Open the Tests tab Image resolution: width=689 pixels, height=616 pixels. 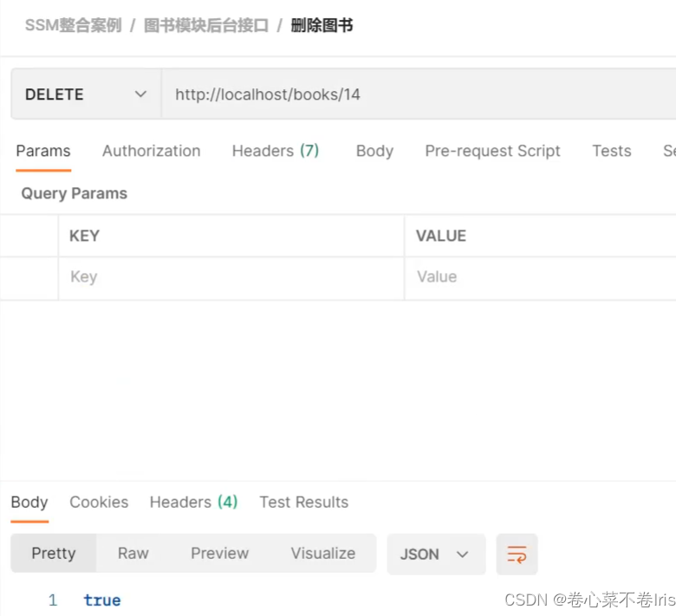tap(612, 151)
